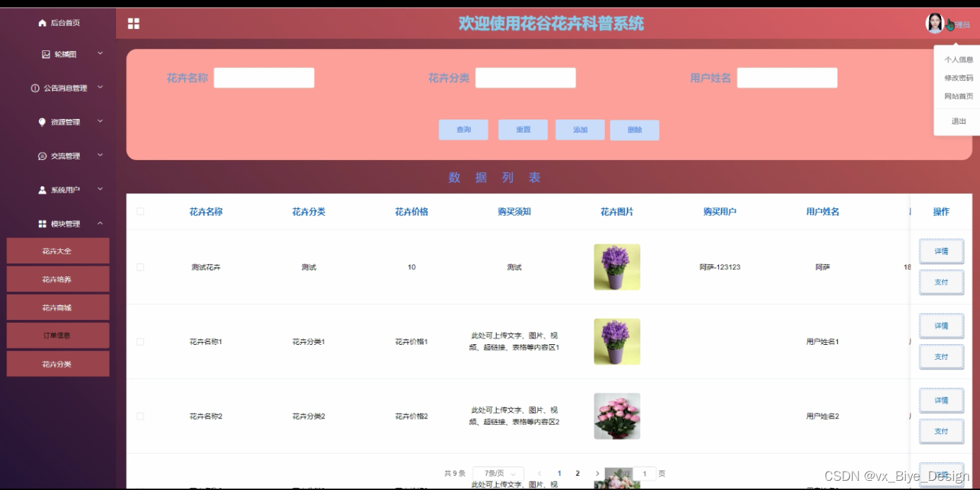This screenshot has height=490, width=980.
Task: Open the 订单信息 submenu item
Action: [x=57, y=336]
